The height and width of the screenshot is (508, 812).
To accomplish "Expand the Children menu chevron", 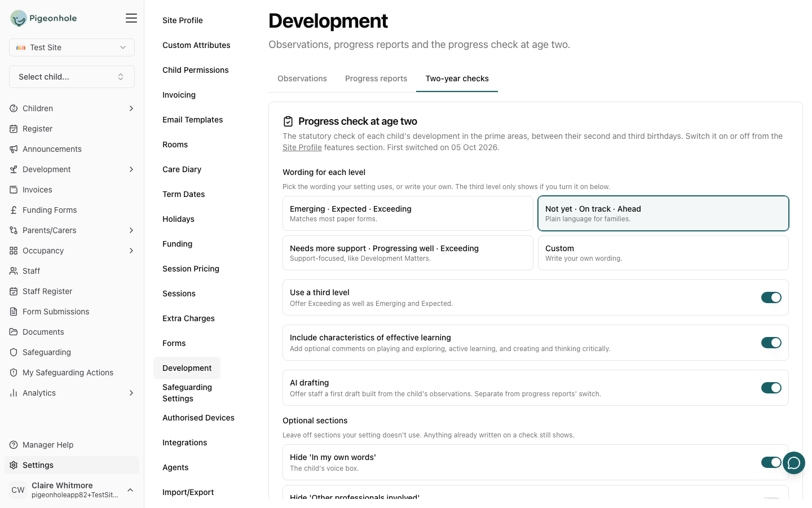I will [131, 108].
